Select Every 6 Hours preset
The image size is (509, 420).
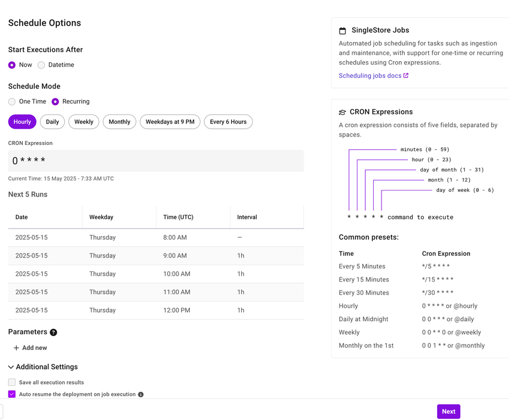pos(228,122)
